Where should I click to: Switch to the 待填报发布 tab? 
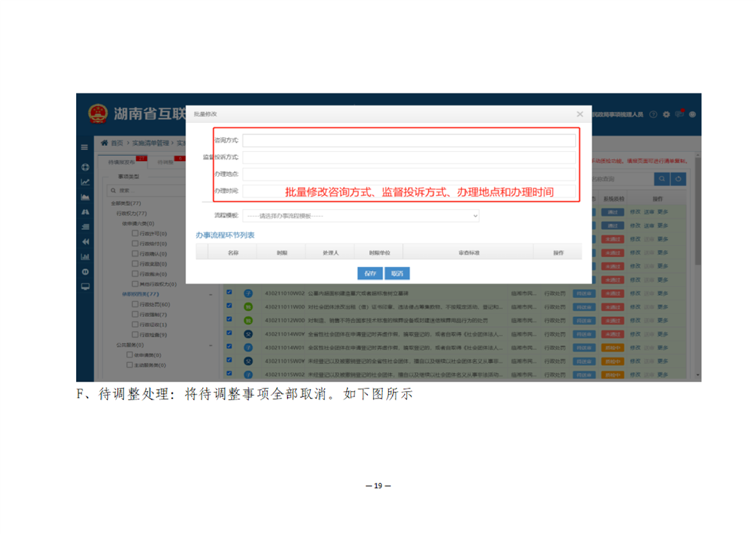click(x=122, y=162)
